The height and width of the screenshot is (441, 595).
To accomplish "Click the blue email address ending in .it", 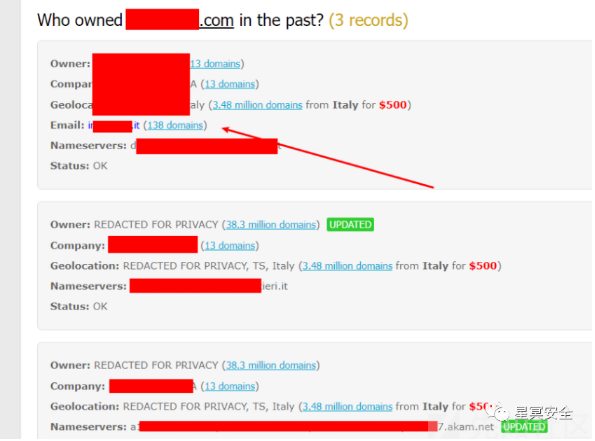I will pos(114,125).
